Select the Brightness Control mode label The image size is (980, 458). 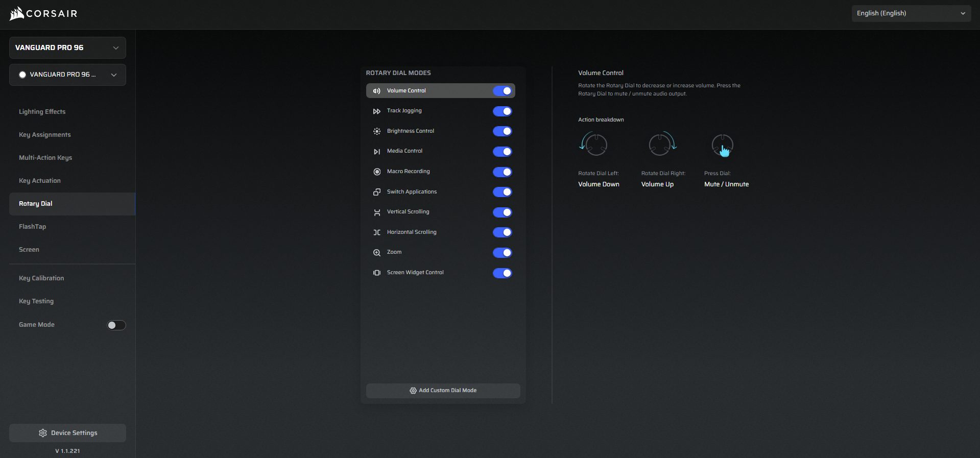click(x=411, y=131)
